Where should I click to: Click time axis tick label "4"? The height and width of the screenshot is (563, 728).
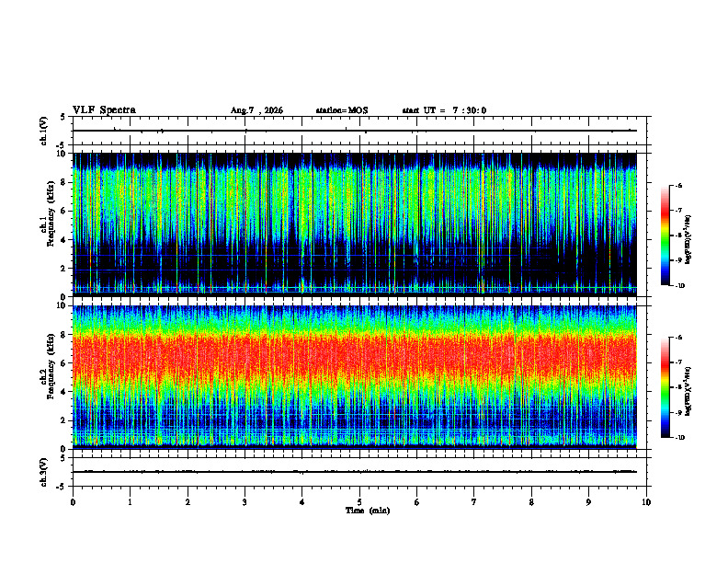[302, 502]
